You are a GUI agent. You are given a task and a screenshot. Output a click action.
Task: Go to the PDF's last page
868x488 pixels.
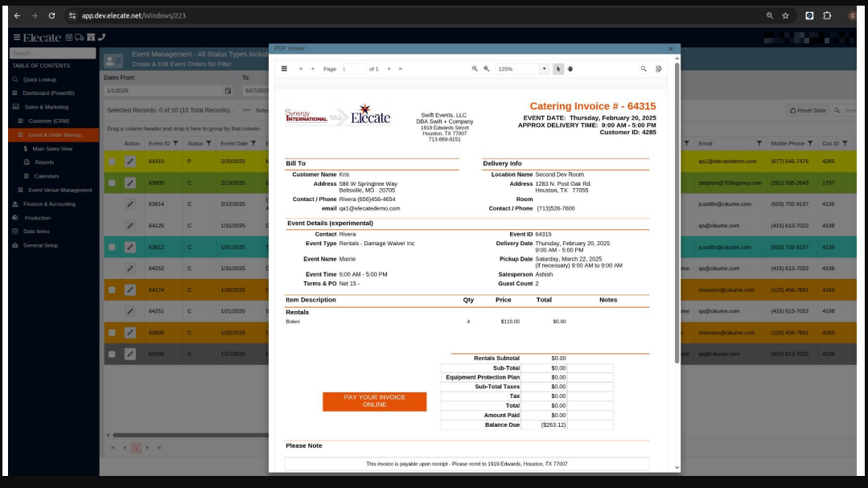(x=401, y=69)
